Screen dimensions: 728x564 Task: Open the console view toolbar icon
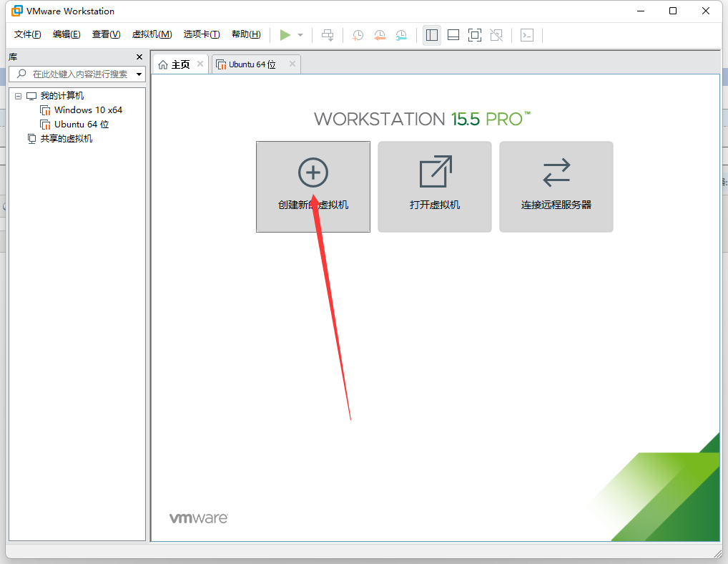tap(527, 35)
